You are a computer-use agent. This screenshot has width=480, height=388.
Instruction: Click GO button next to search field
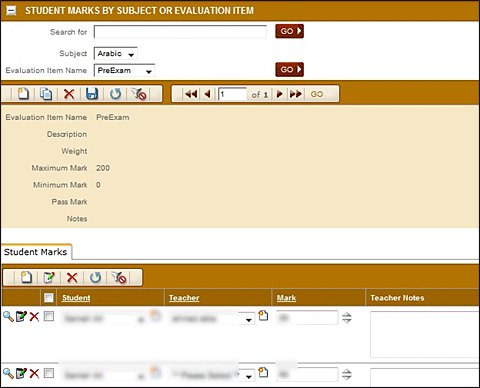coord(289,31)
